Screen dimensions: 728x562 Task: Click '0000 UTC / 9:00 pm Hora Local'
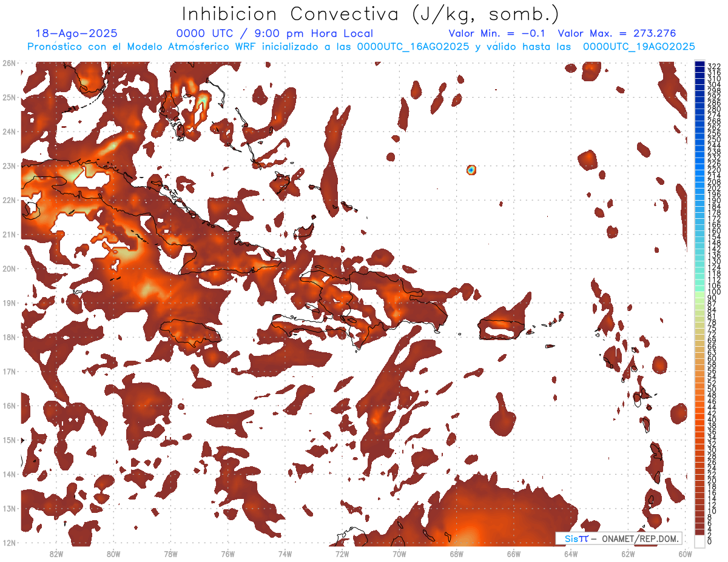[x=274, y=33]
